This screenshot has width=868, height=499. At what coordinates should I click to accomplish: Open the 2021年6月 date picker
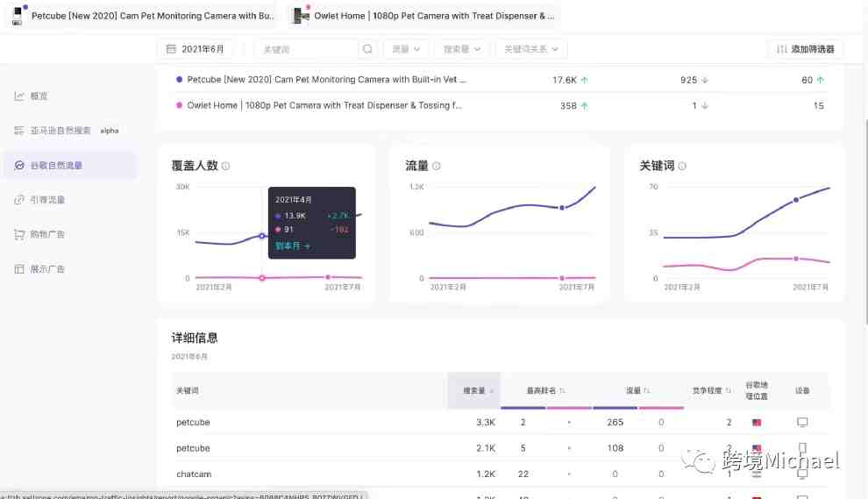tap(196, 49)
